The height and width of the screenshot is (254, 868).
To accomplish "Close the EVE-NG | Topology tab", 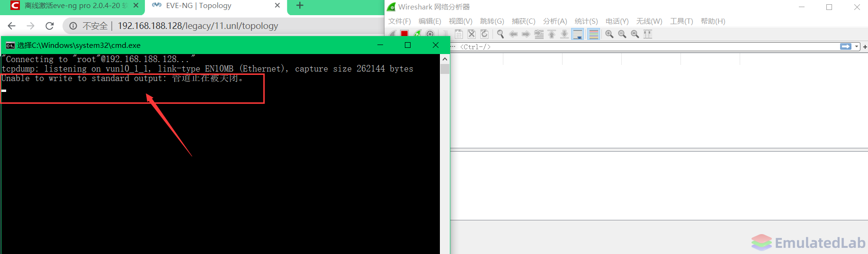I will point(277,6).
